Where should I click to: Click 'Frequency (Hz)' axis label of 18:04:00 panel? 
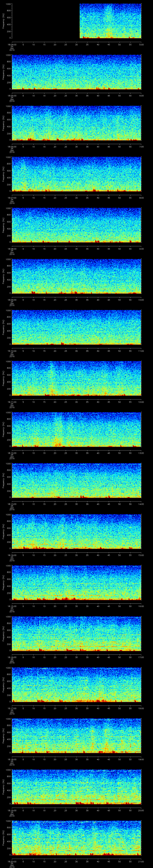pyautogui.click(x=3, y=21)
